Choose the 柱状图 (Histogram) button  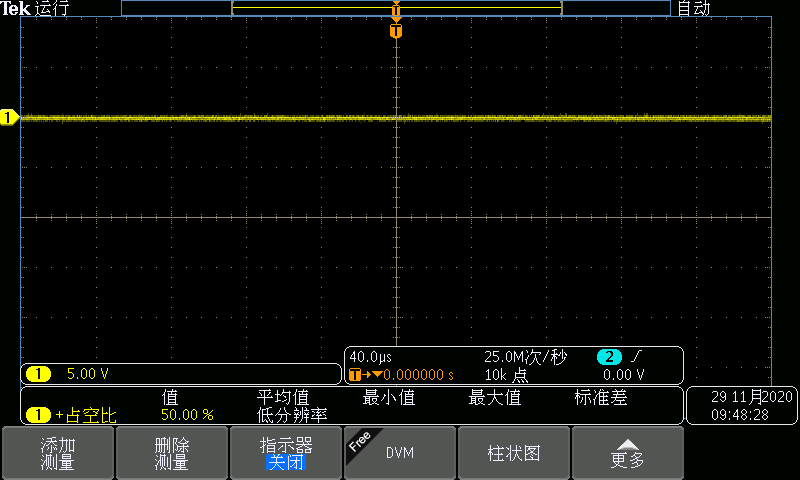coord(514,453)
